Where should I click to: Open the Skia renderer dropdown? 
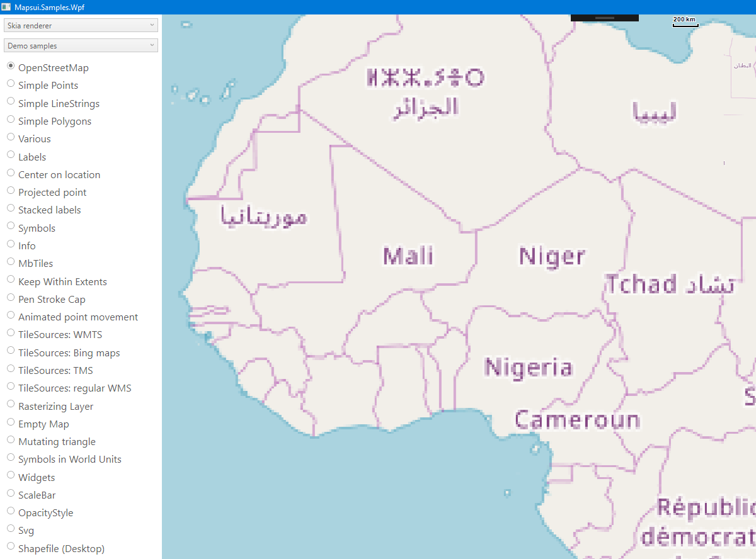(81, 25)
